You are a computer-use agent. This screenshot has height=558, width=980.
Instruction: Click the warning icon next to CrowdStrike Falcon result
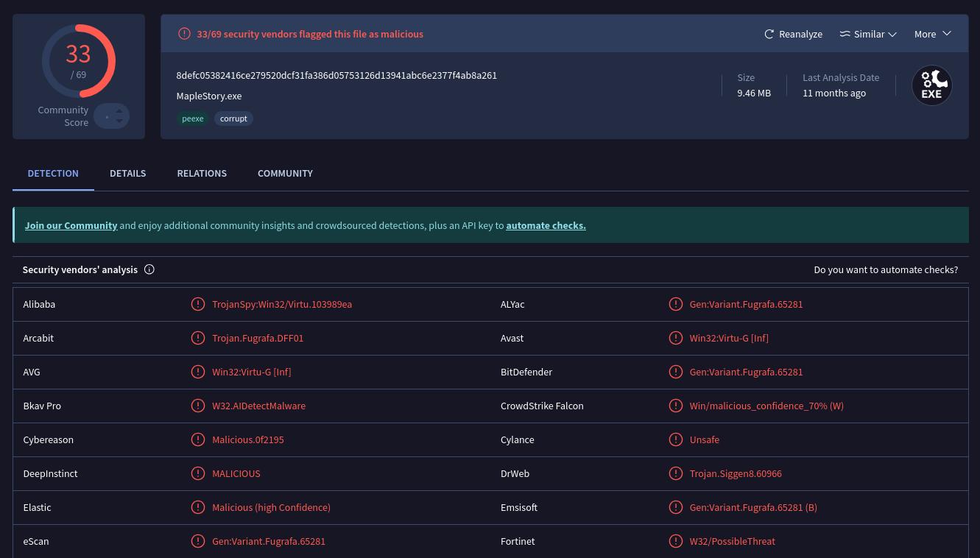[675, 406]
